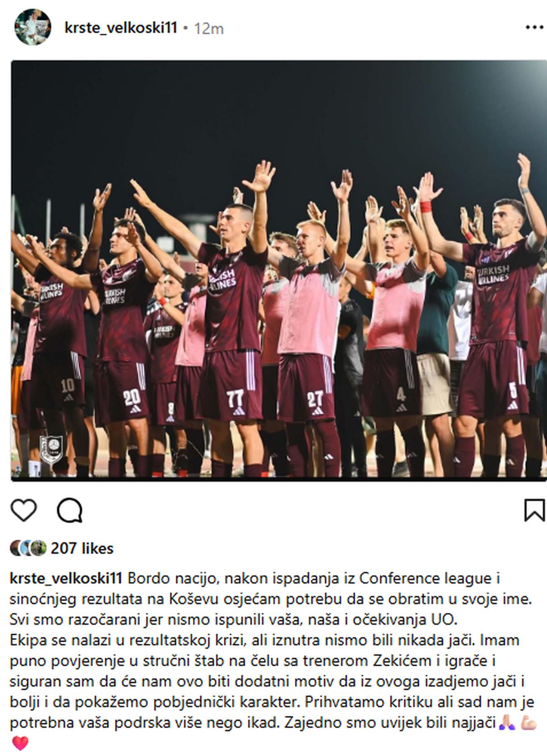The height and width of the screenshot is (756, 547).
Task: Click the red heart emoji ending the caption
Action: pos(20,743)
